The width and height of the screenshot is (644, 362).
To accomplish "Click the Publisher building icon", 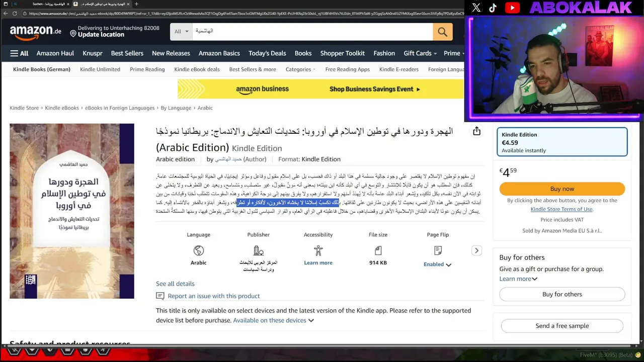I will pos(259,250).
